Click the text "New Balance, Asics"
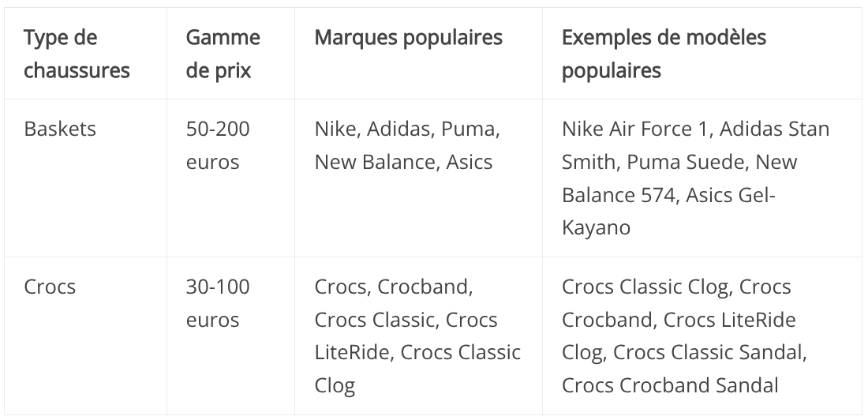The width and height of the screenshot is (868, 420). pyautogui.click(x=403, y=162)
